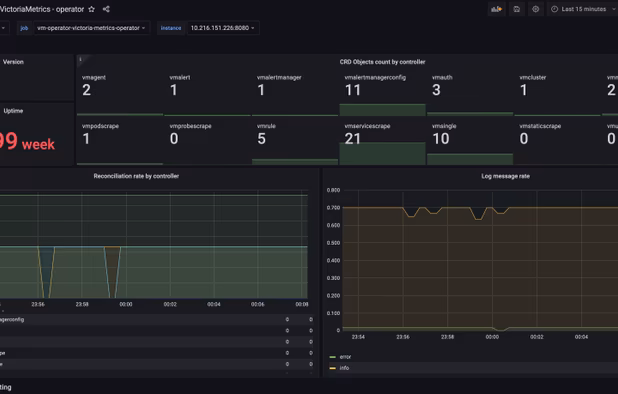Open info corner of CRD Objects panel
This screenshot has height=394, width=618.
click(x=81, y=59)
